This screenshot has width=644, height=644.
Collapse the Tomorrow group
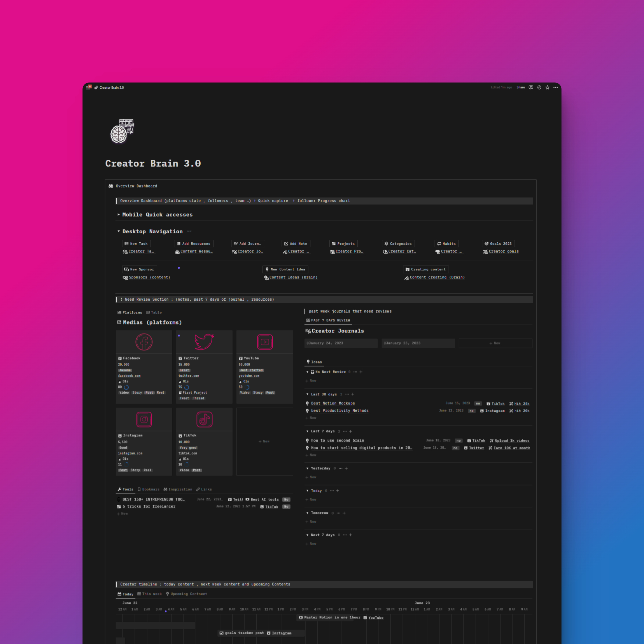307,513
